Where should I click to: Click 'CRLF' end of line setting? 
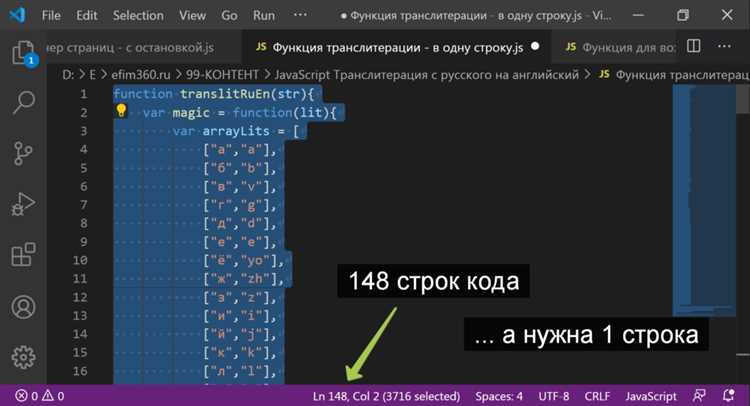pyautogui.click(x=597, y=396)
